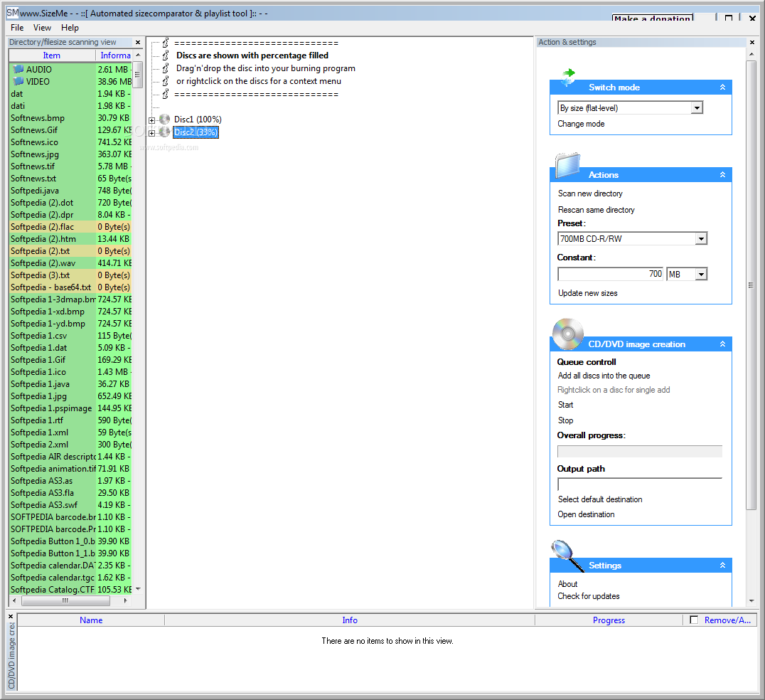The image size is (765, 700).
Task: Close the Action & settings panel
Action: [751, 43]
